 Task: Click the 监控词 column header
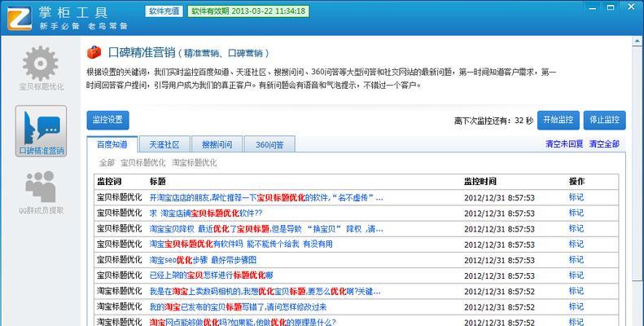109,181
